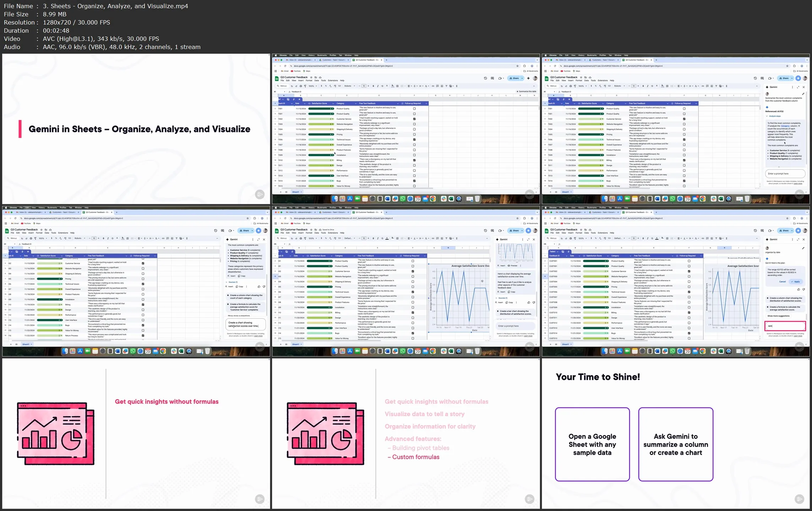The height and width of the screenshot is (511, 812).
Task: Click Fill color bucket in organize-by-date screenshot toolbar
Action: click(663, 238)
